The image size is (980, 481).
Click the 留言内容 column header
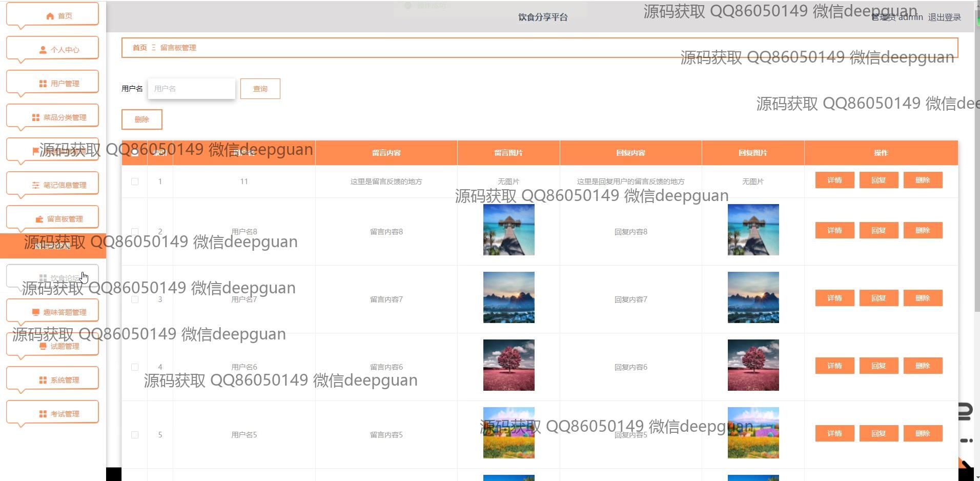[386, 153]
